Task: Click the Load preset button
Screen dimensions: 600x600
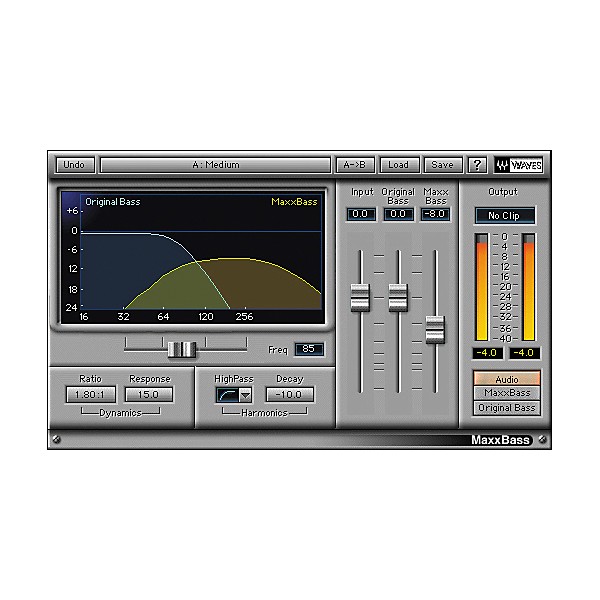Action: [x=399, y=165]
